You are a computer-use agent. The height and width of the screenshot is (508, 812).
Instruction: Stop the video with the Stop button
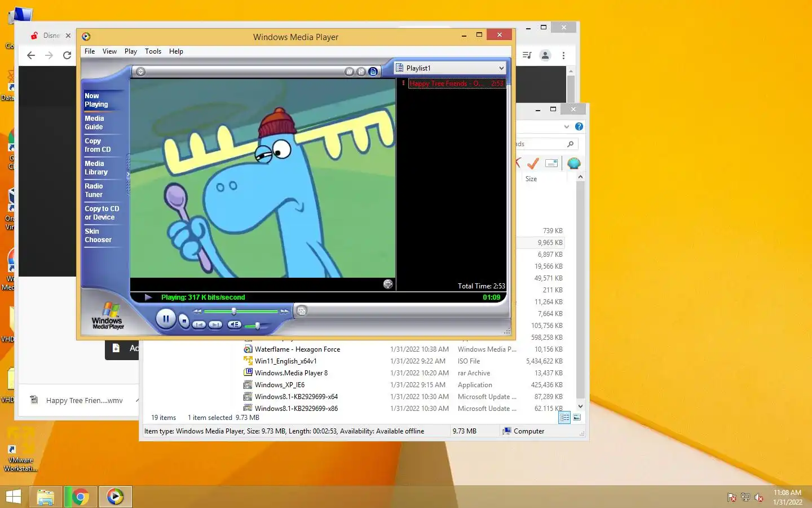(184, 321)
